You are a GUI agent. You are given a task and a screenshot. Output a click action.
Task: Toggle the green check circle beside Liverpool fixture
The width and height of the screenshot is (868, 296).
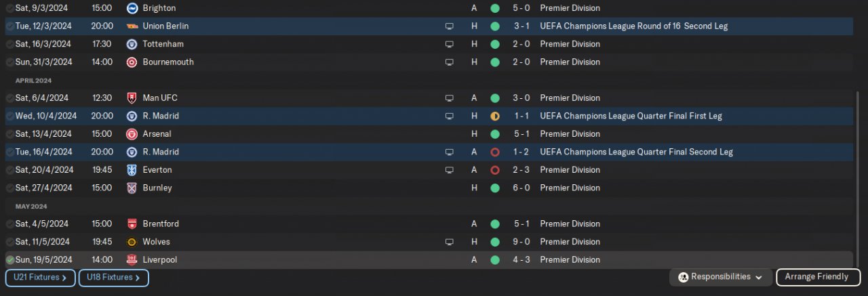click(9, 259)
